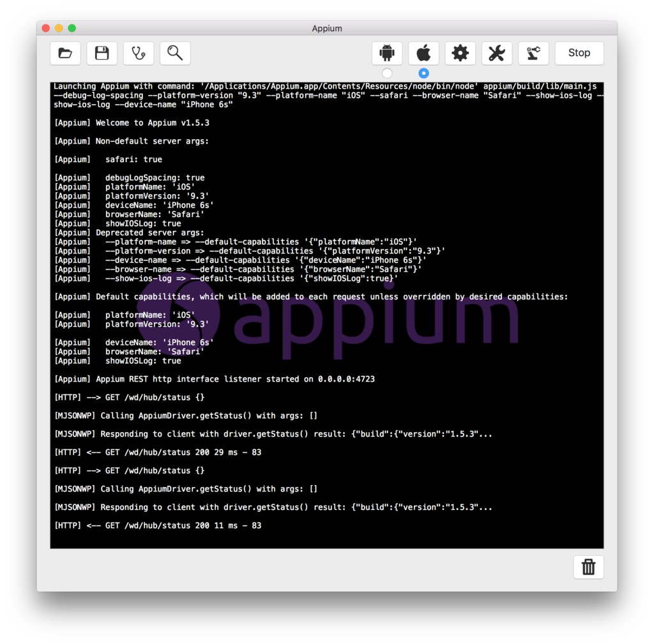The image size is (654, 644).
Task: Clear the log with trash icon
Action: click(x=588, y=567)
